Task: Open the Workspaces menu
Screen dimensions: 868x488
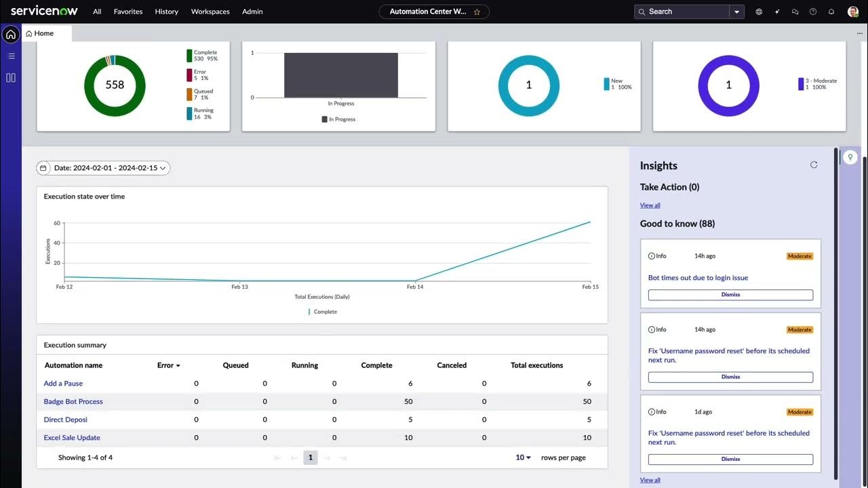Action: tap(210, 12)
